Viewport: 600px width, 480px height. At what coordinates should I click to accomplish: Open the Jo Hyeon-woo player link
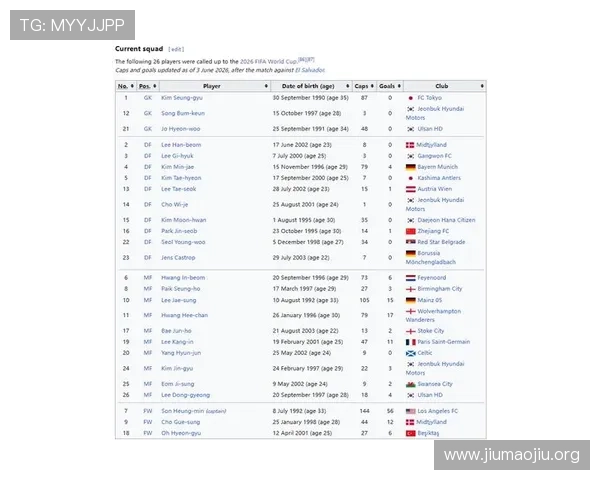[181, 129]
